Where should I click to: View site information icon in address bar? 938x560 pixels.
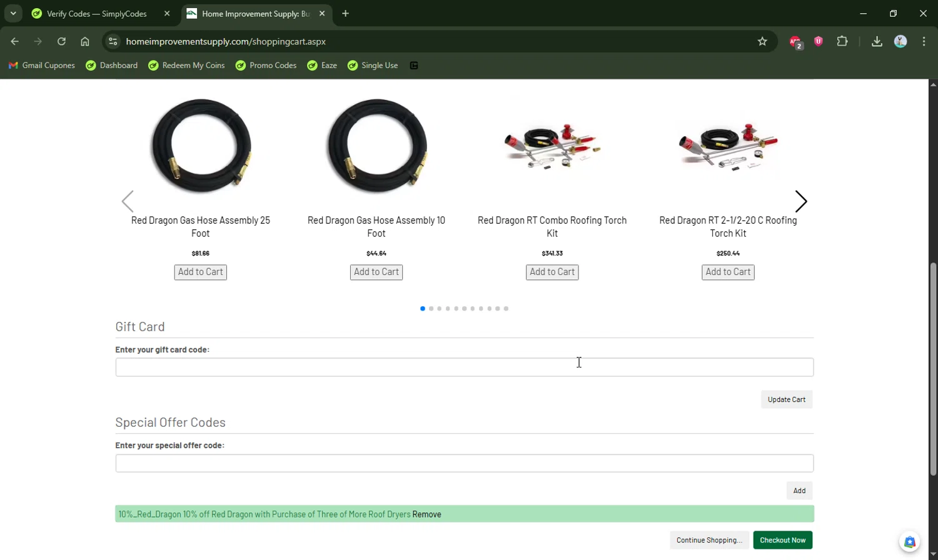[x=113, y=41]
